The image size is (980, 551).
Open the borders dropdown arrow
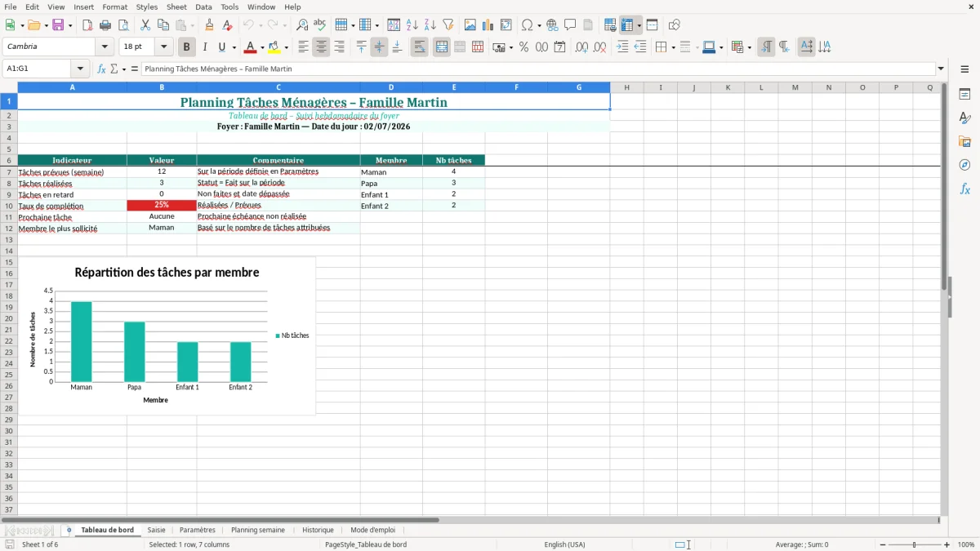(673, 47)
